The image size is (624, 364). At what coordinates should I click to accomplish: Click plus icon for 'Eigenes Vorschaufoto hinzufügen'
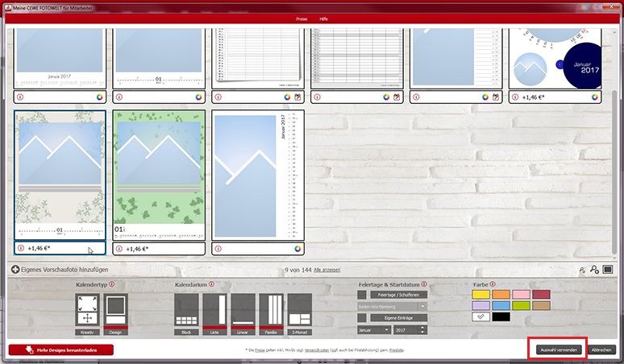pyautogui.click(x=15, y=270)
